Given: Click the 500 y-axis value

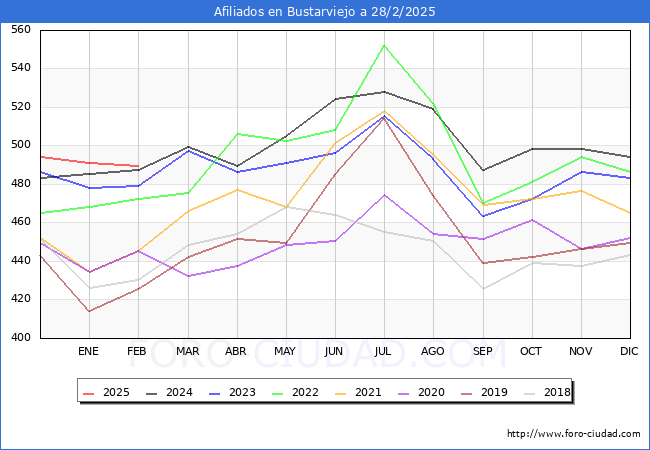Looking at the screenshot, I should [21, 145].
